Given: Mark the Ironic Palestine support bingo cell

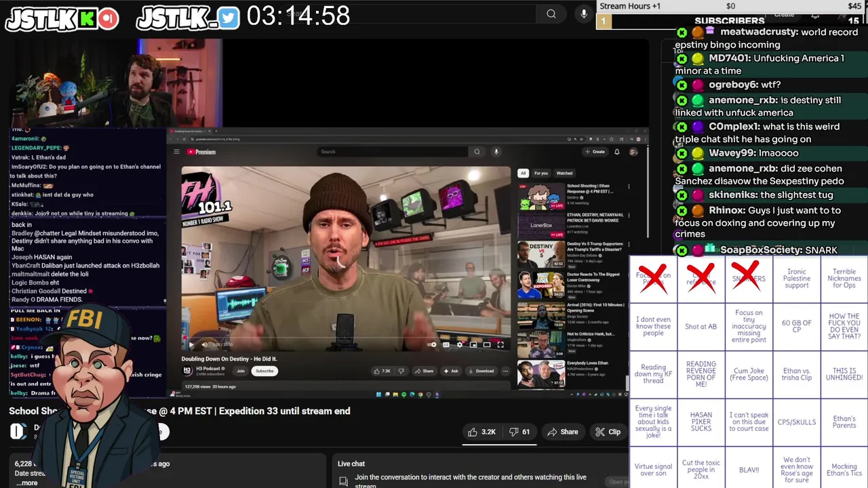Looking at the screenshot, I should tap(797, 279).
